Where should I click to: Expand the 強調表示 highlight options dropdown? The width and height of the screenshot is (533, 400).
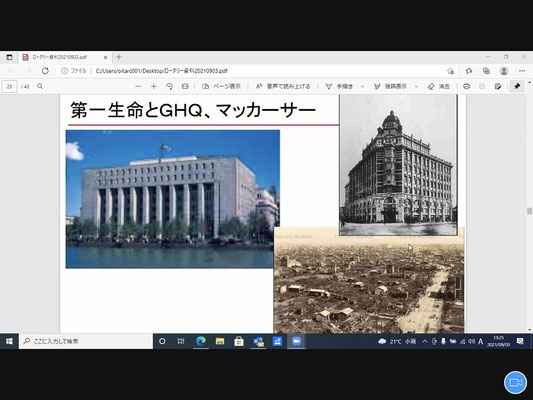416,87
